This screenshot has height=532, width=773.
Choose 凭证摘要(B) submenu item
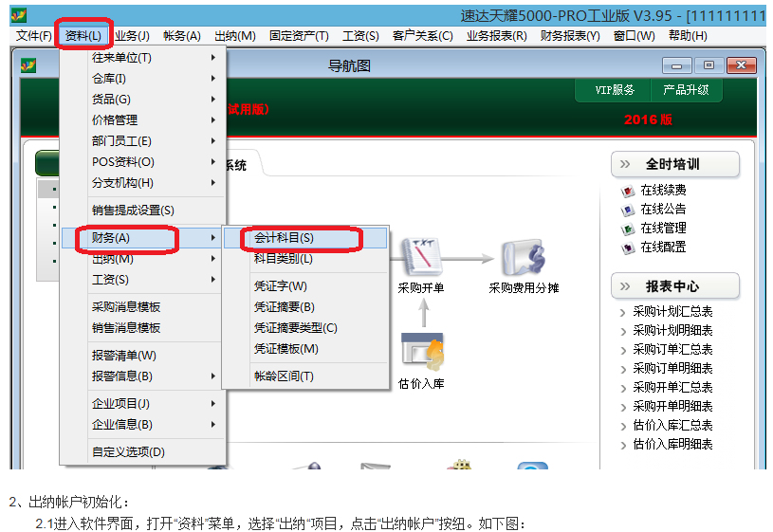click(x=305, y=306)
